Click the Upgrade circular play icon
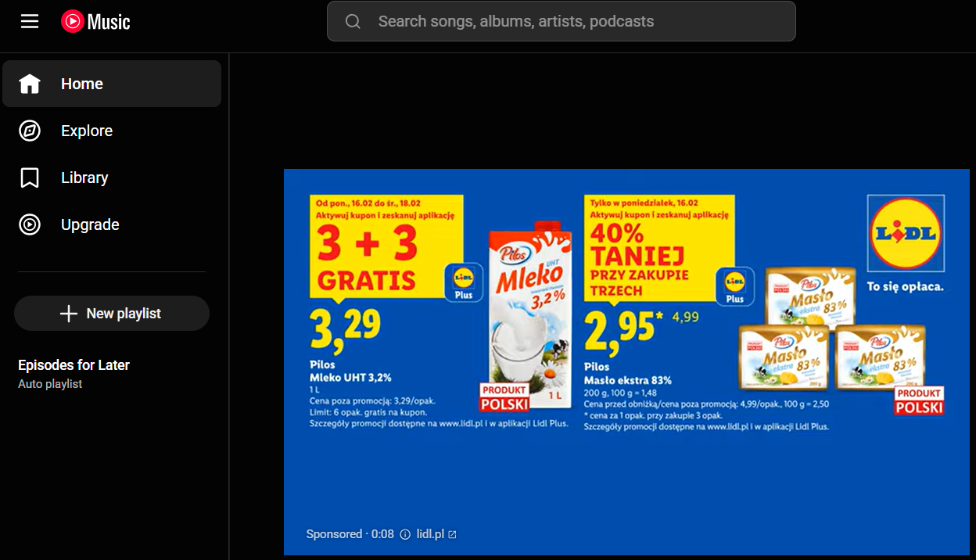Viewport: 976px width, 560px height. [30, 224]
